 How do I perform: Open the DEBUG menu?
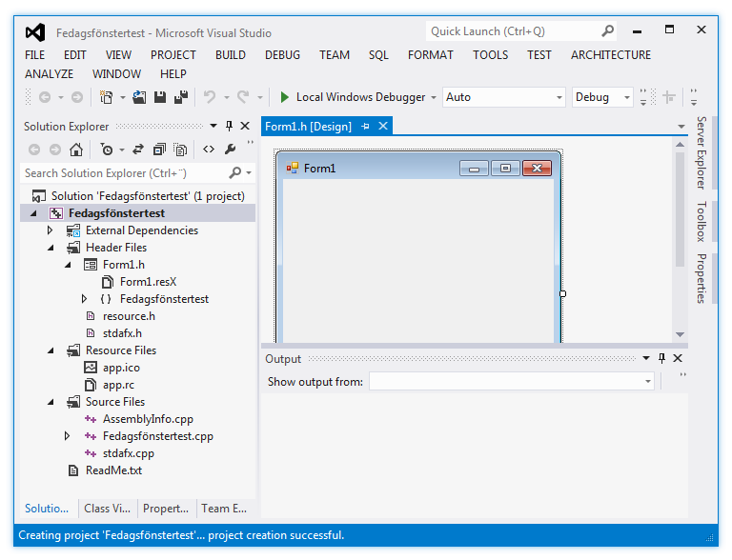pyautogui.click(x=282, y=55)
